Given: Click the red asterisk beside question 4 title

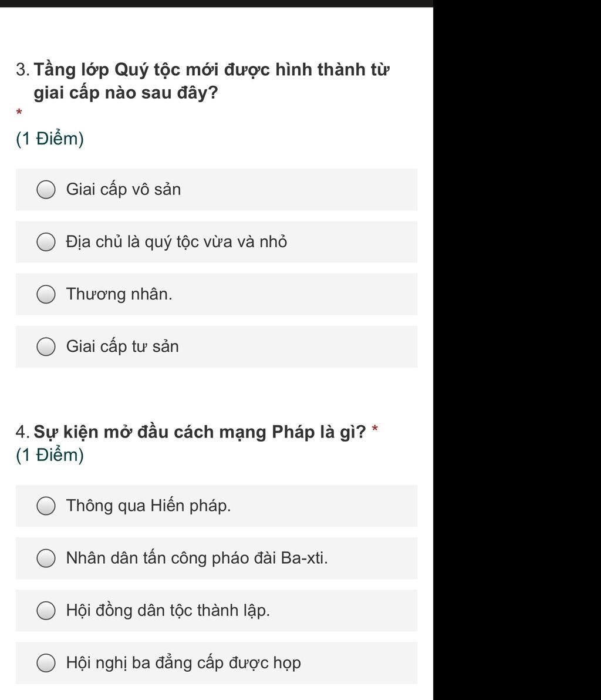Looking at the screenshot, I should (x=375, y=432).
